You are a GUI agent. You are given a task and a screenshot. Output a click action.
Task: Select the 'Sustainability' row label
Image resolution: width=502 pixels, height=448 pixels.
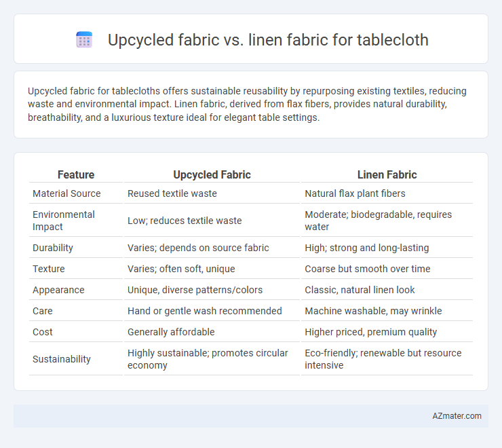[x=62, y=359]
